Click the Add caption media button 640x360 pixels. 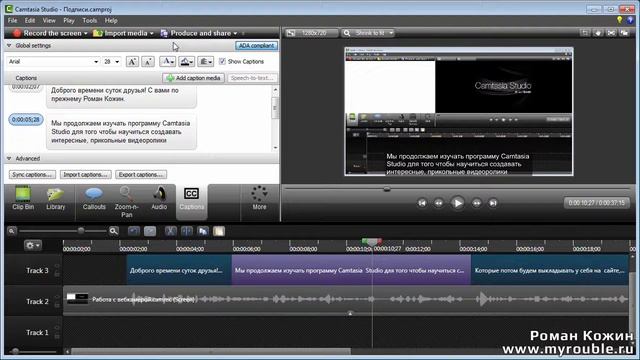193,78
